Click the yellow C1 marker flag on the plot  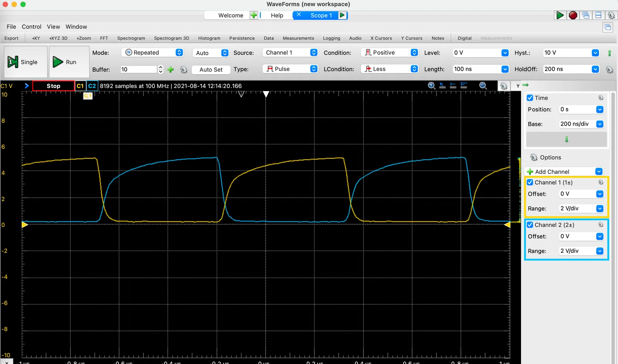click(x=88, y=96)
